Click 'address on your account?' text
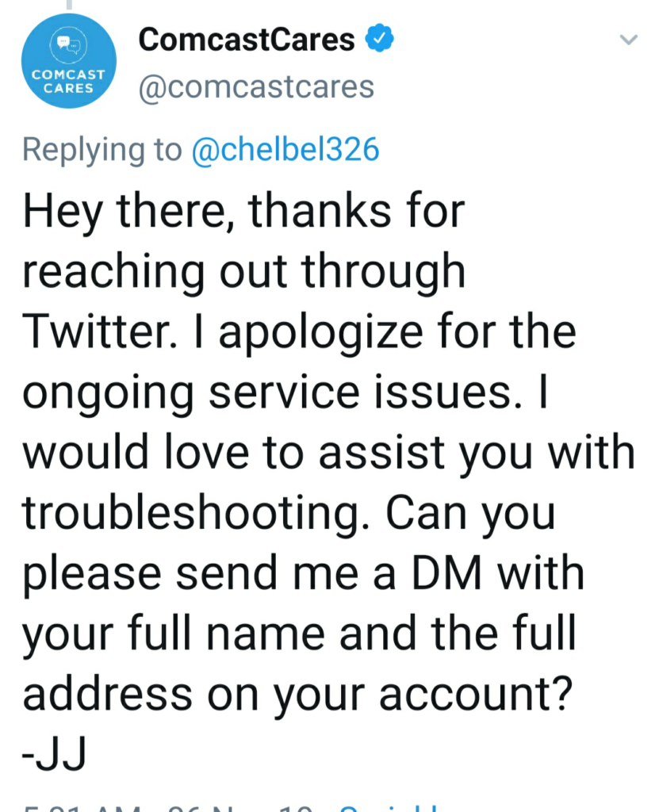This screenshot has width=659, height=812. (x=297, y=694)
